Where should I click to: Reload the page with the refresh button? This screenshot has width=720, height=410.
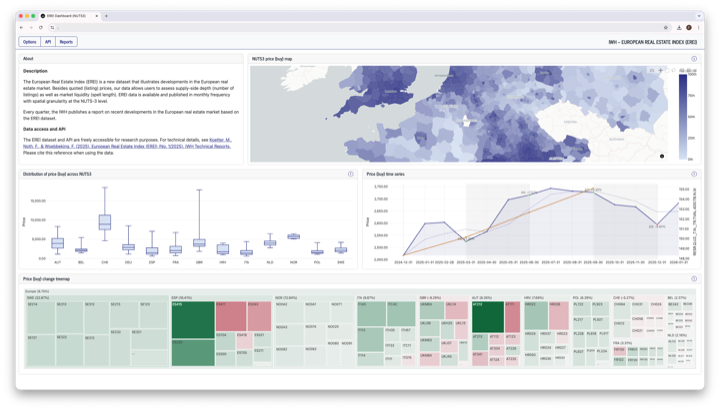click(42, 28)
